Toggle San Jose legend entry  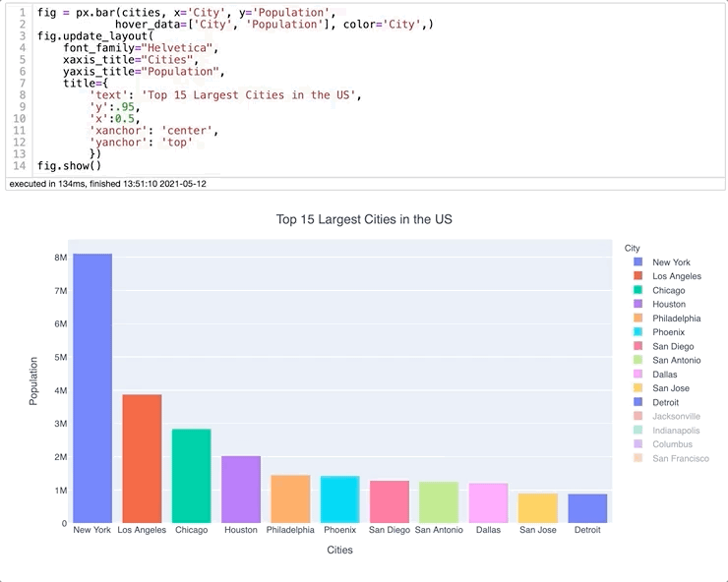tap(662, 388)
